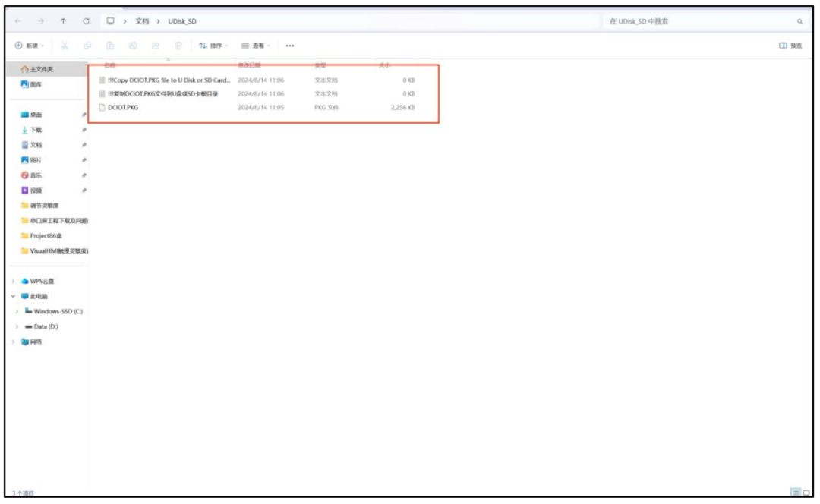
Task: Select the DCIOT.PKG file name
Action: pyautogui.click(x=123, y=107)
